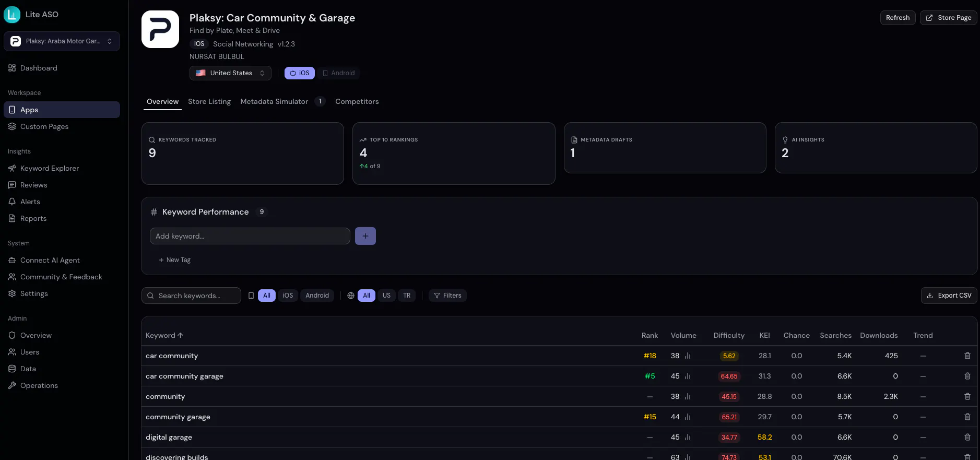Click volume chart icon for car community
The height and width of the screenshot is (460, 980).
[688, 356]
